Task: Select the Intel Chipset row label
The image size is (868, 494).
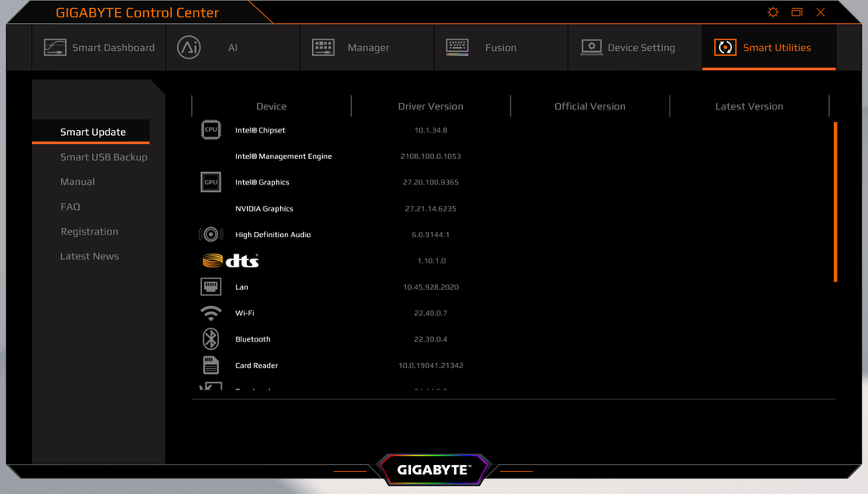Action: click(x=260, y=131)
